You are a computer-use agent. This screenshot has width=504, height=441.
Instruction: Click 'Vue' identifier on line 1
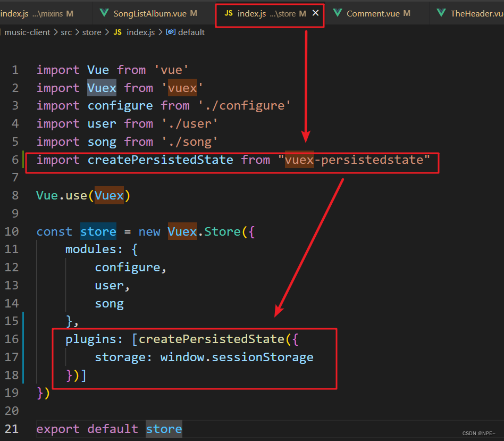[x=98, y=70]
